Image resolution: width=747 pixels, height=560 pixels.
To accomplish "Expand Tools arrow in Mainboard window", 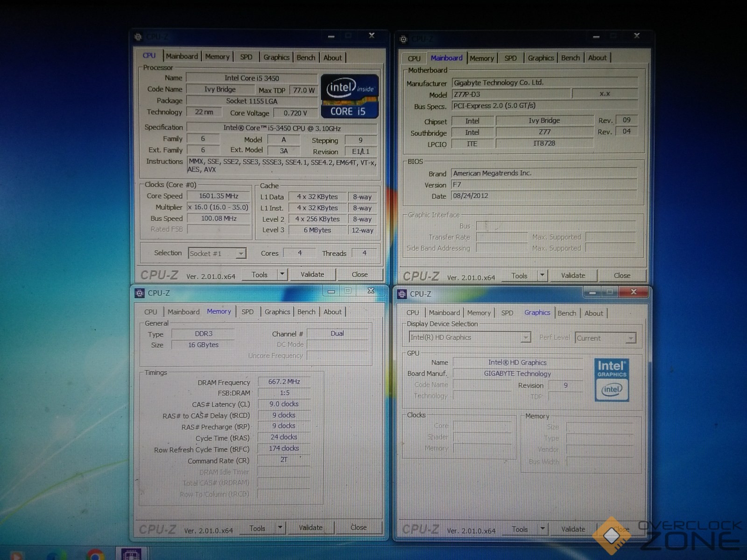I will pyautogui.click(x=542, y=275).
